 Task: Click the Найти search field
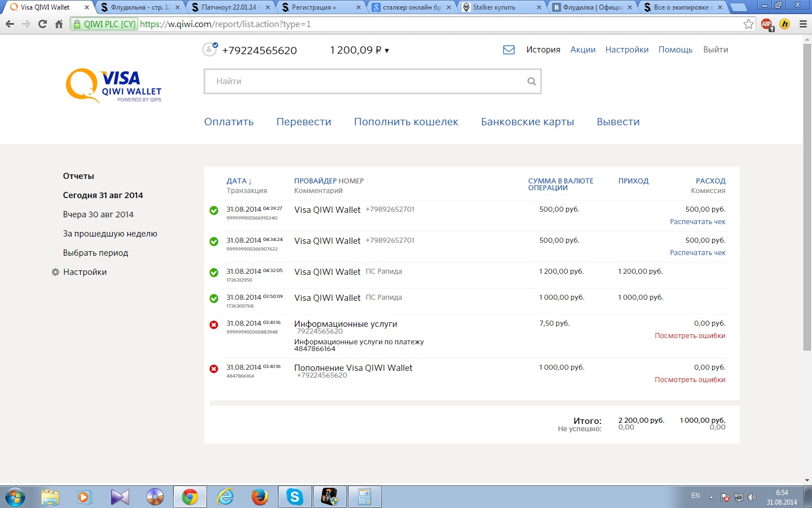tap(372, 81)
